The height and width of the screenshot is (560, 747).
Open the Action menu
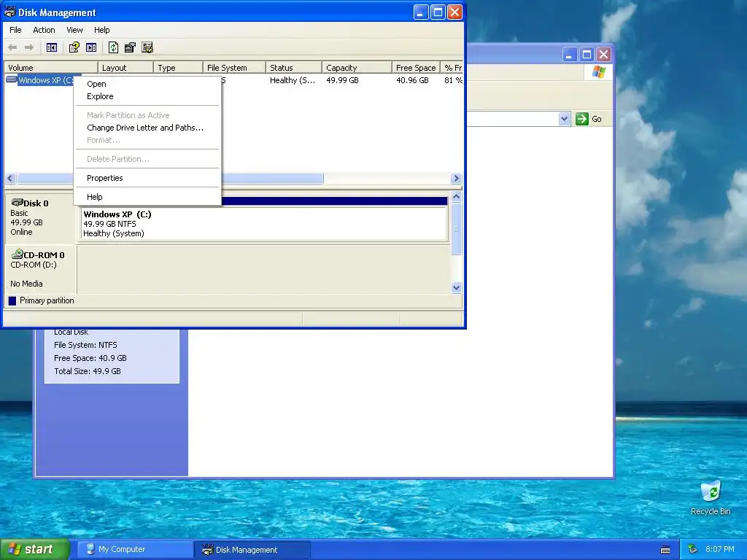pyautogui.click(x=44, y=29)
